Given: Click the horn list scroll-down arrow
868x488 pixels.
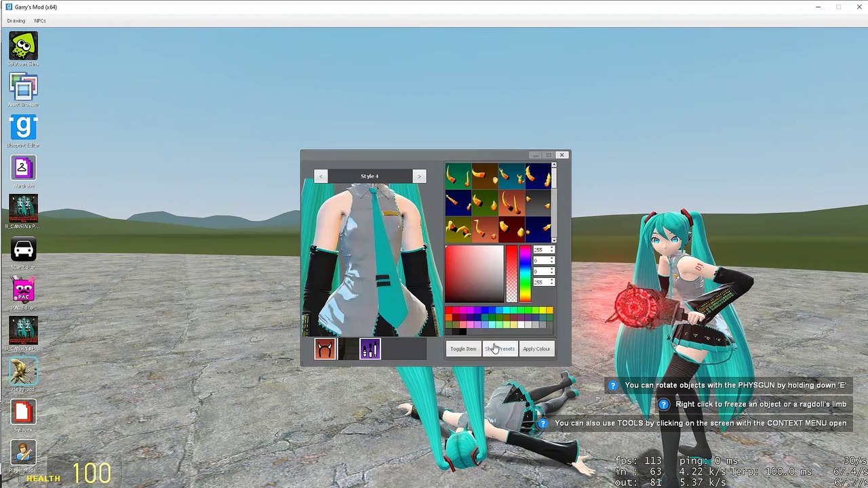Looking at the screenshot, I should [553, 240].
